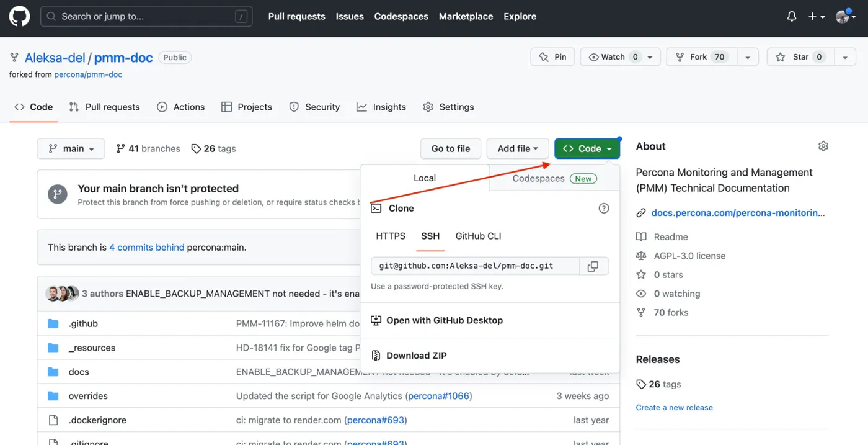Open the user avatar menu
This screenshot has height=445, width=868.
(846, 17)
